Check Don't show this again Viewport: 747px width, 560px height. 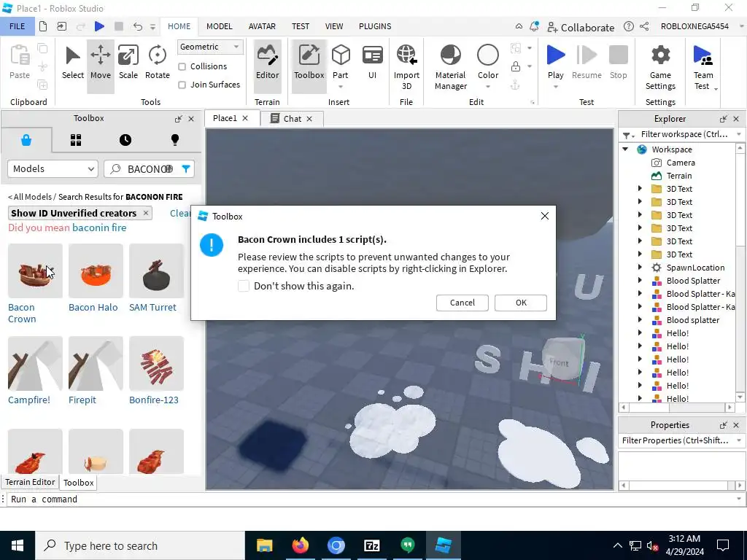point(244,286)
